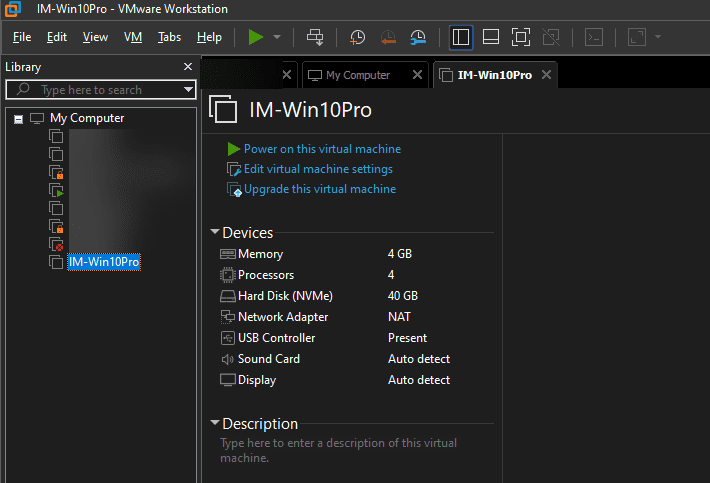Toggle the thumbnail bar view icon
This screenshot has width=710, height=483.
491,37
